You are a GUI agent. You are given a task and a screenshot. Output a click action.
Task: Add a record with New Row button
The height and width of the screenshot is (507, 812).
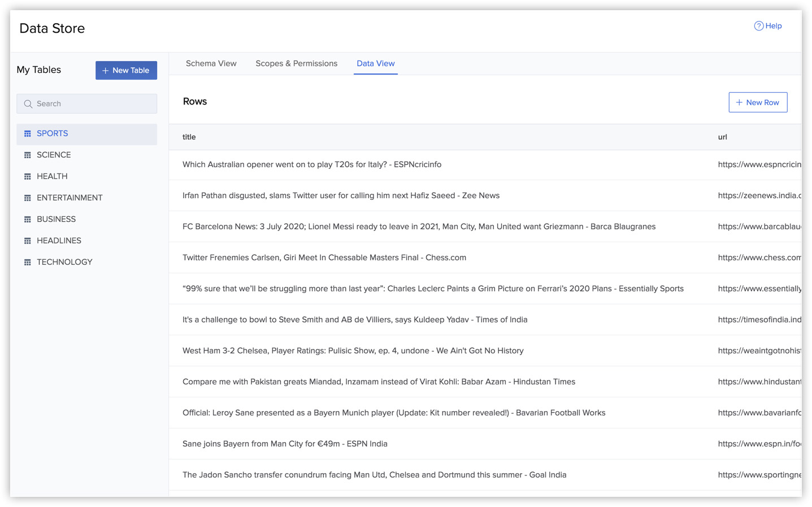(757, 102)
